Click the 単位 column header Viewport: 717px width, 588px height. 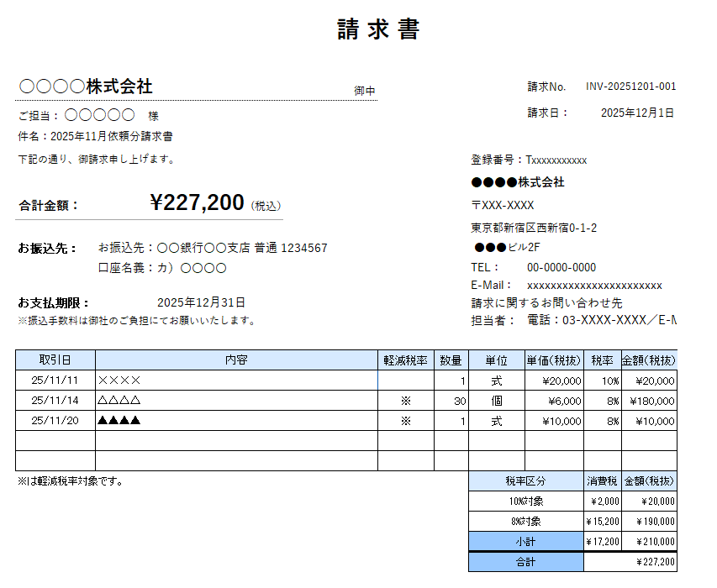coord(497,360)
